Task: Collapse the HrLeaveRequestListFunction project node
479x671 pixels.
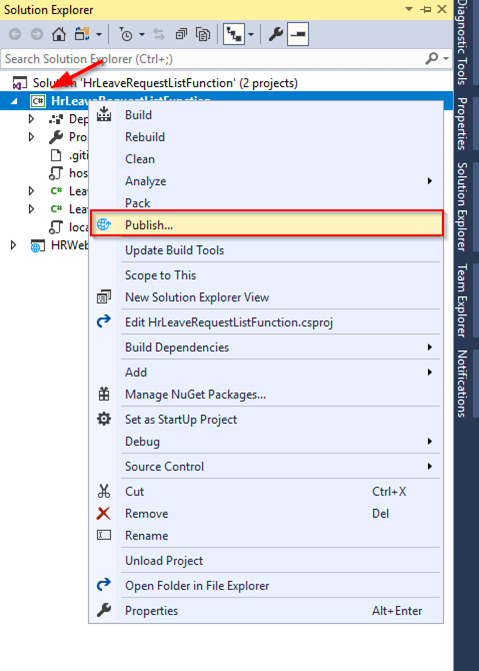Action: [x=14, y=101]
